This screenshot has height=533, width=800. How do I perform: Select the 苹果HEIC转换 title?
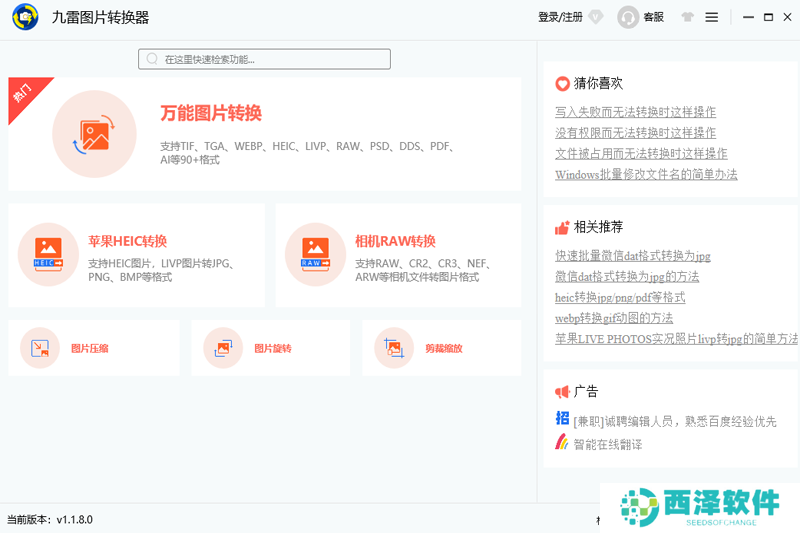tap(127, 241)
